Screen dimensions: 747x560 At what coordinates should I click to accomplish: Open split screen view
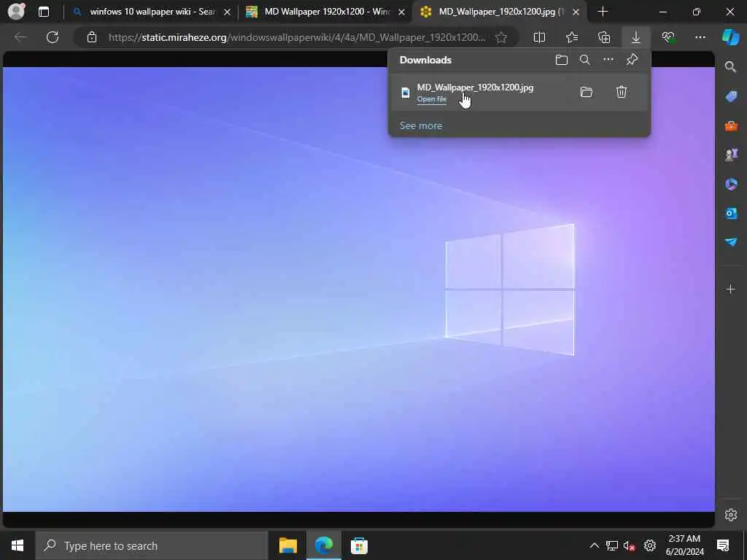click(539, 37)
